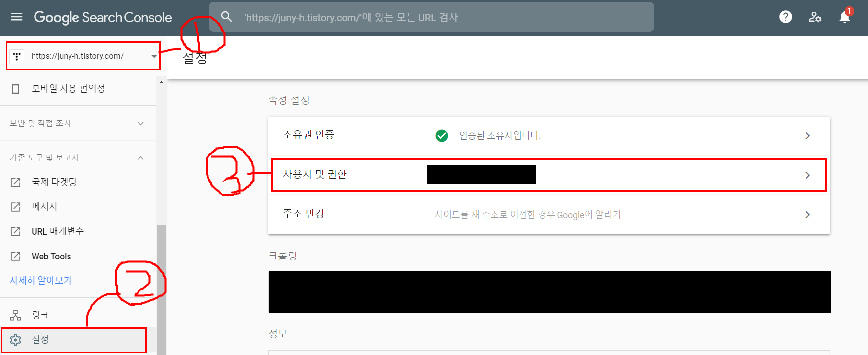Viewport: 868px width, 355px height.
Task: Click chevron on 사용자 및 권한 row
Action: 807,175
